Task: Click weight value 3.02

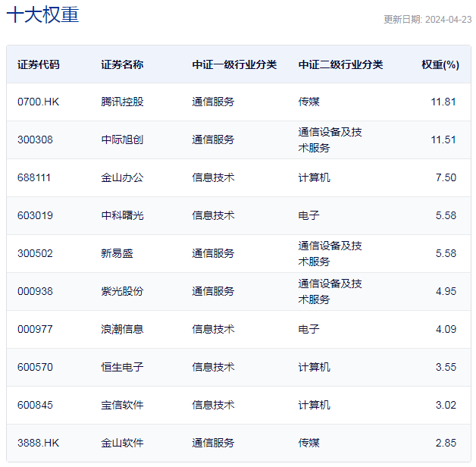Action: click(x=446, y=406)
